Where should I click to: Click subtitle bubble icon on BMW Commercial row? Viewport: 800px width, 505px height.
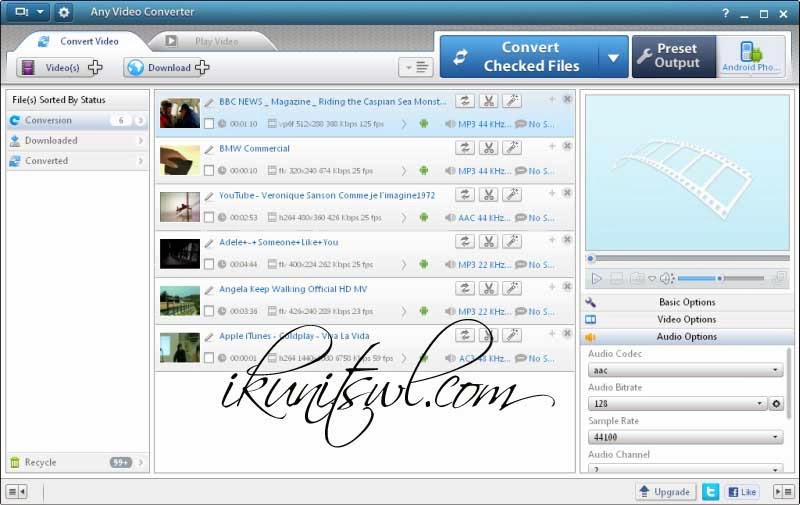click(520, 170)
